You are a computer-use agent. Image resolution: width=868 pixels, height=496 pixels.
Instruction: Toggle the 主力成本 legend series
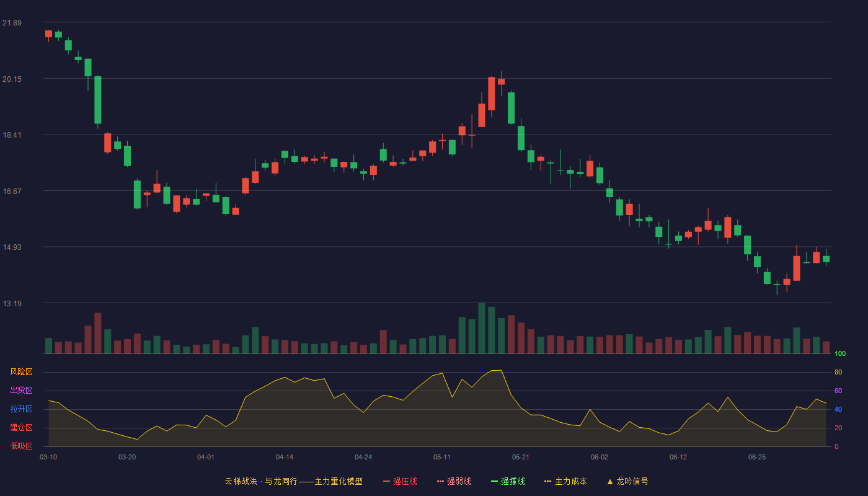click(565, 481)
